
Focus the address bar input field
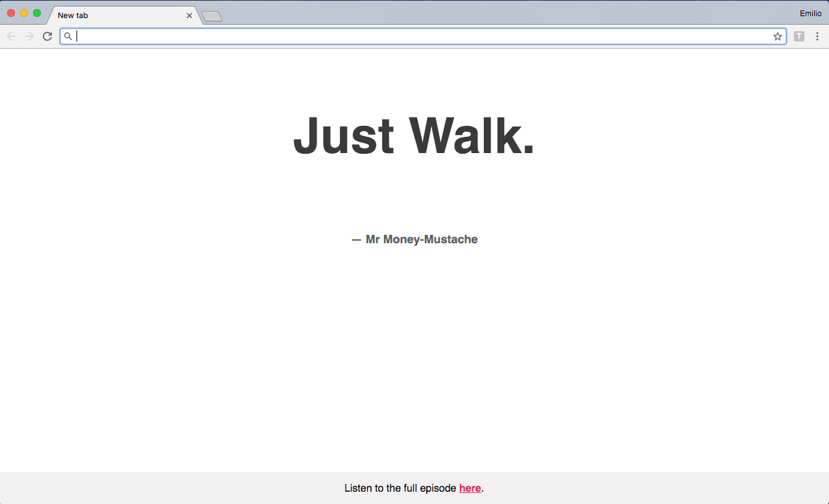pos(423,36)
